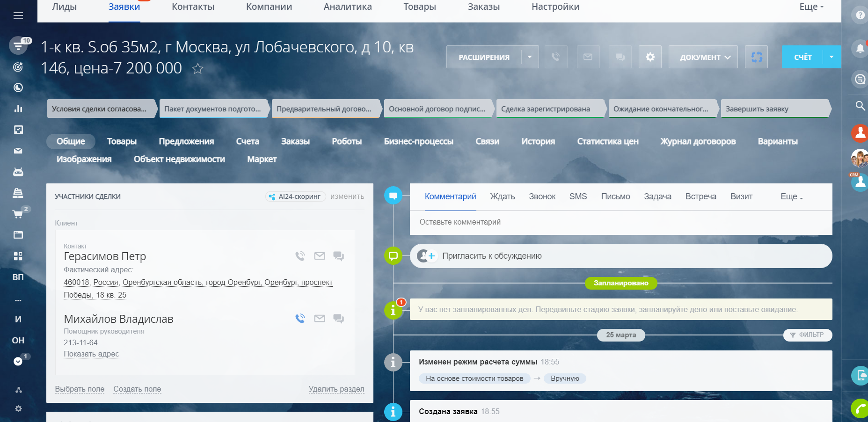Expand the Еще menu in top navigation
868x422 pixels.
(x=811, y=7)
